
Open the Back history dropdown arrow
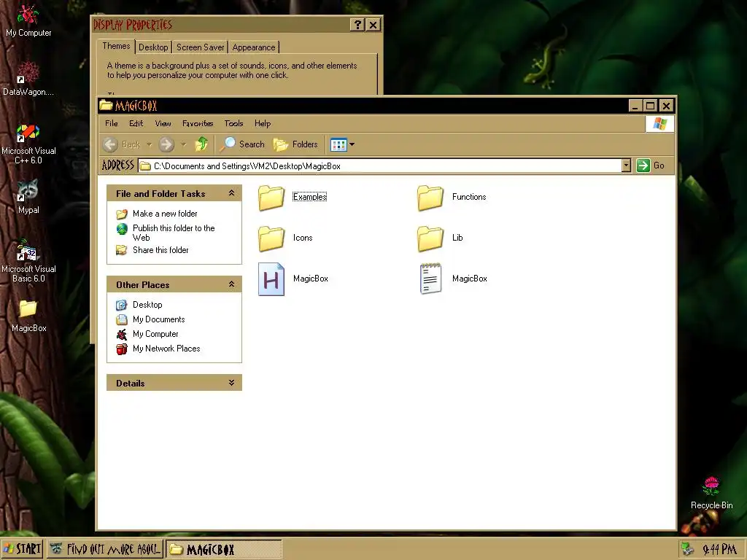pyautogui.click(x=149, y=144)
